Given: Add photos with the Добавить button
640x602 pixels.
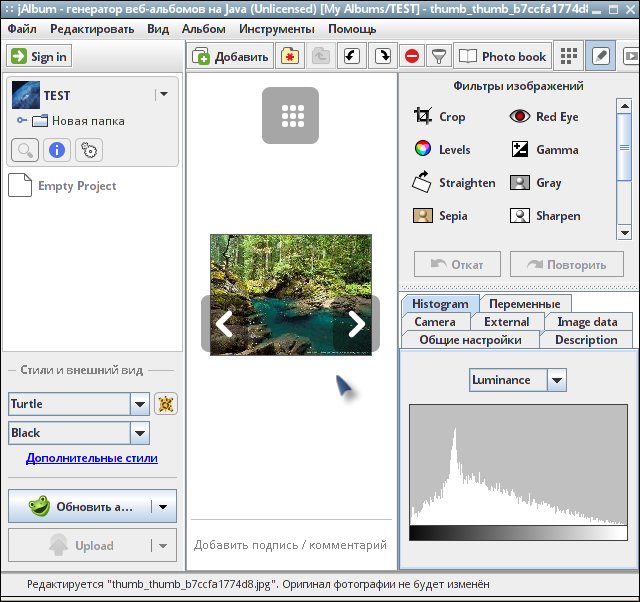Looking at the screenshot, I should (x=231, y=56).
